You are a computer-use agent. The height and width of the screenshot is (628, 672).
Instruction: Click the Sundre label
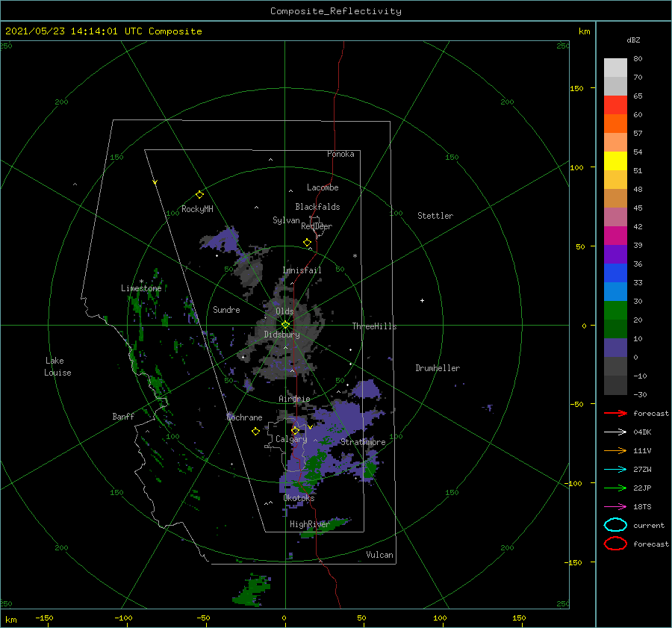227,310
